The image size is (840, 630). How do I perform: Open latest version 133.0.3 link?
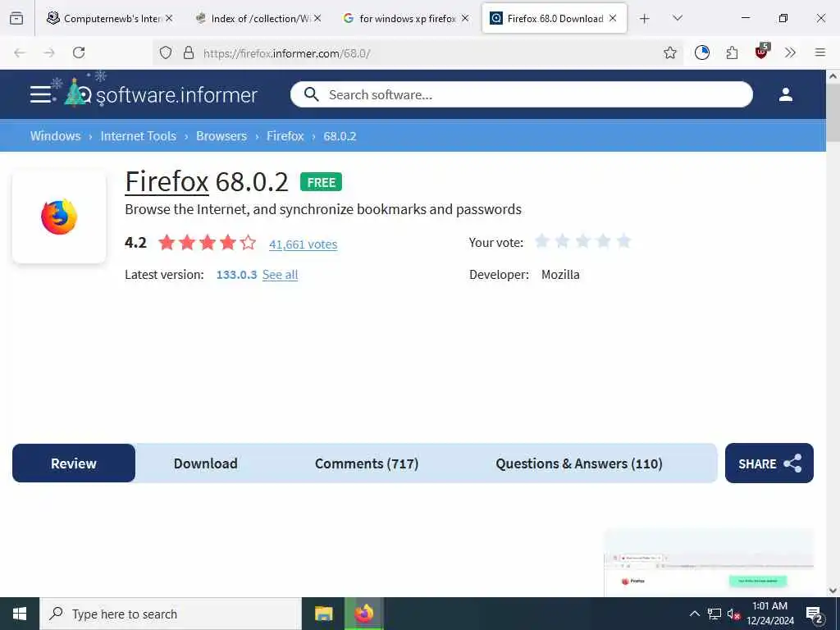(x=236, y=274)
